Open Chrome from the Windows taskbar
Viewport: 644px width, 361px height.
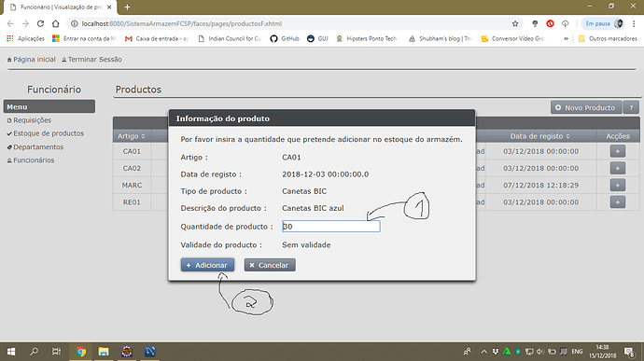click(x=80, y=352)
